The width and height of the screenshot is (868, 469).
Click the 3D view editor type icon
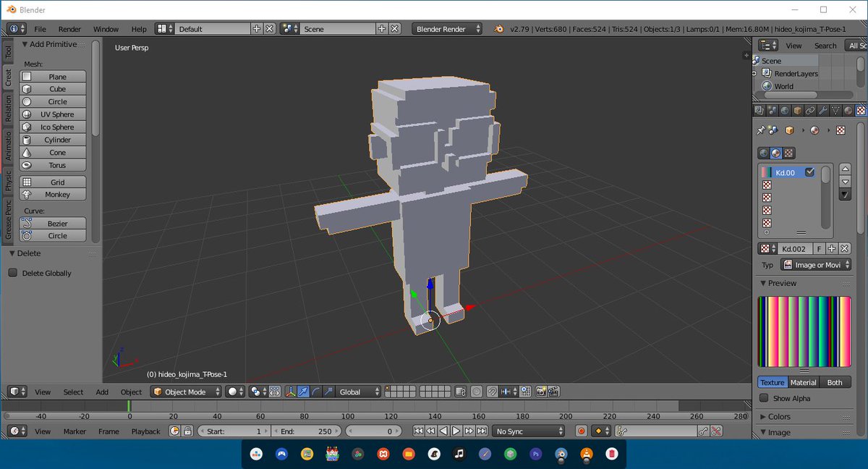pyautogui.click(x=17, y=392)
